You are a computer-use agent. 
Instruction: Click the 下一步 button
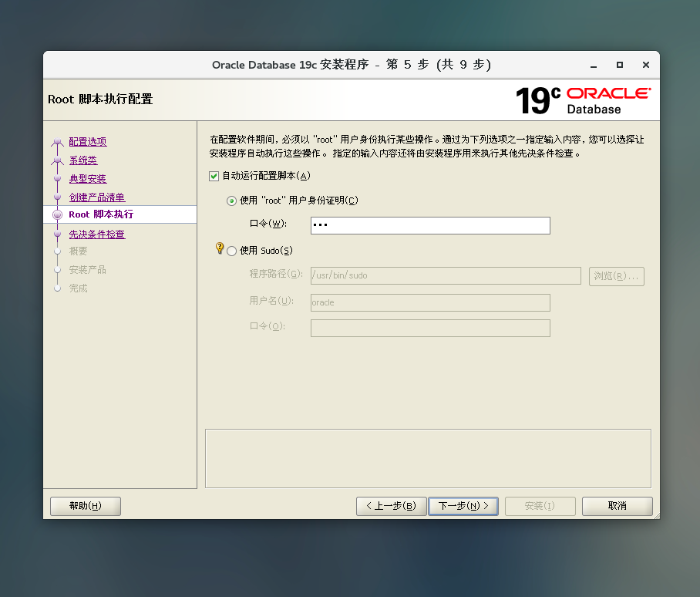463,506
